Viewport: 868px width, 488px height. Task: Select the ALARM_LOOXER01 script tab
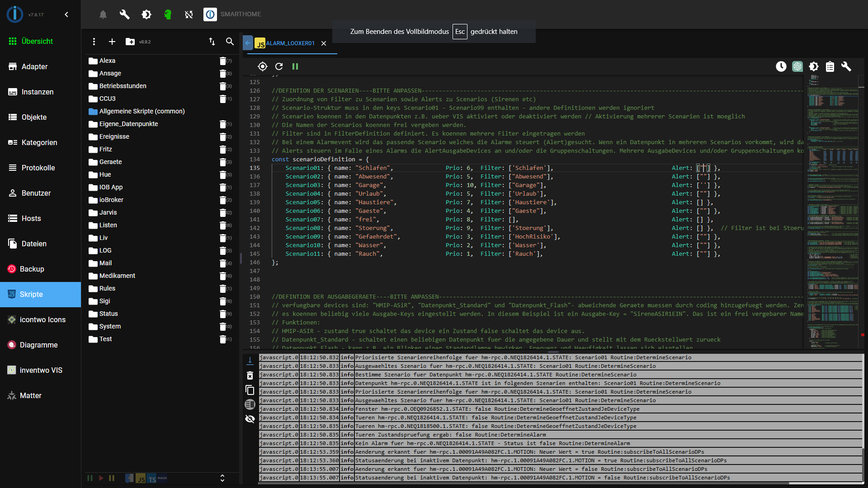click(290, 43)
